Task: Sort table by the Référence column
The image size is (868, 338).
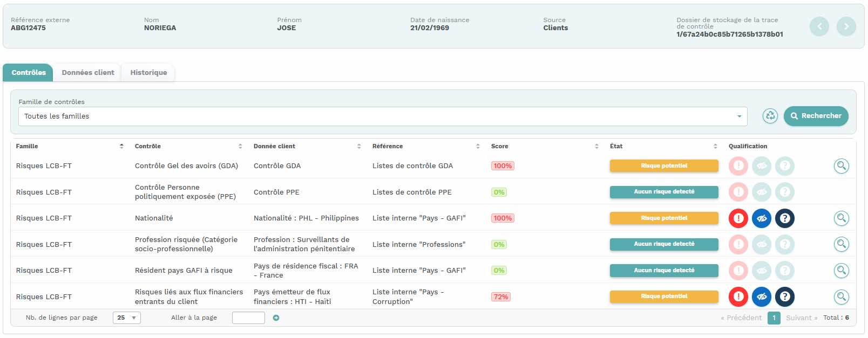Action: (x=426, y=146)
